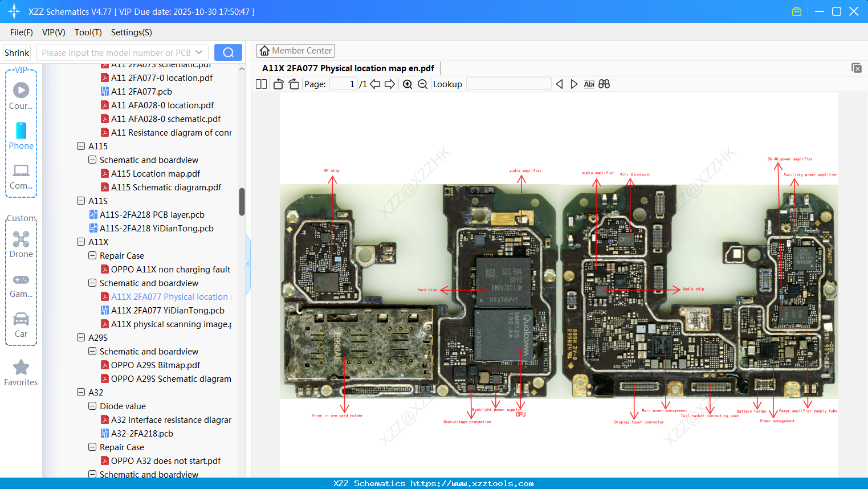The height and width of the screenshot is (489, 868).
Task: Rotate the page clockwise
Action: pos(294,84)
